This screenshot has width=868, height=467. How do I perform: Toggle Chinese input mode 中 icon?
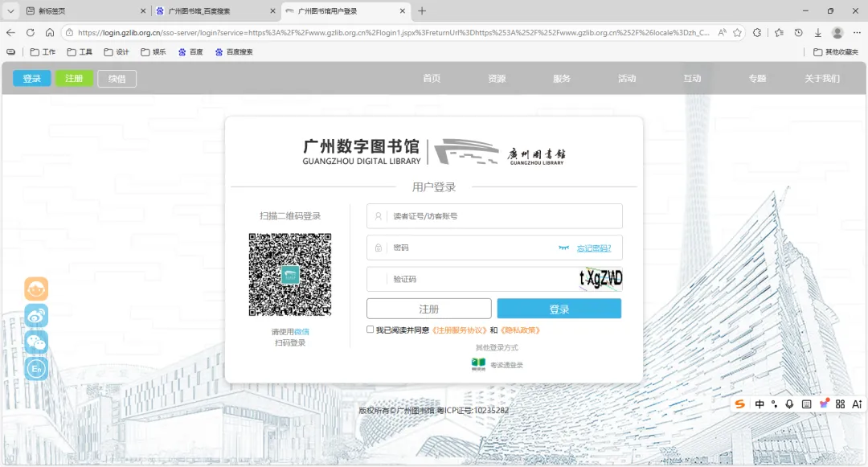click(x=759, y=404)
